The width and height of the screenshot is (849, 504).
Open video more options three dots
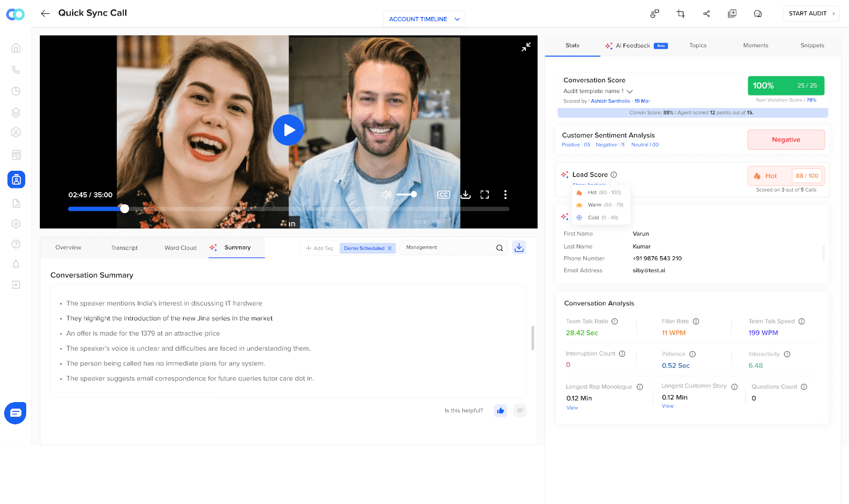505,195
